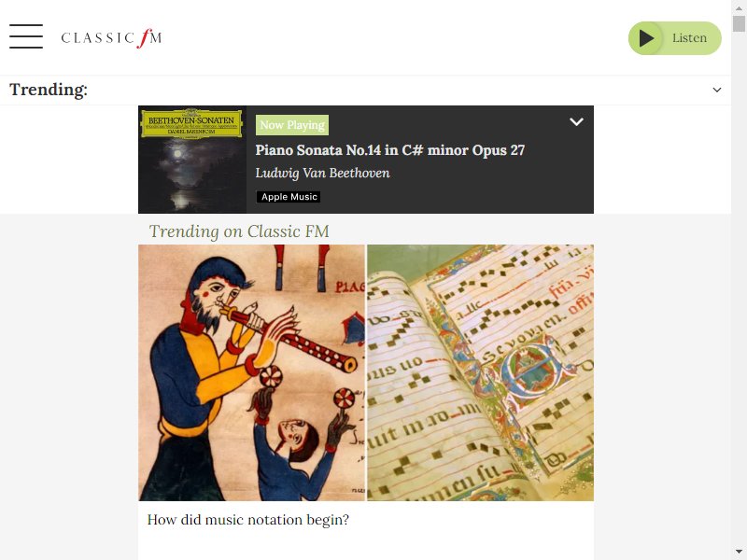This screenshot has height=560, width=747.
Task: Open the Apple Music link
Action: click(x=289, y=197)
